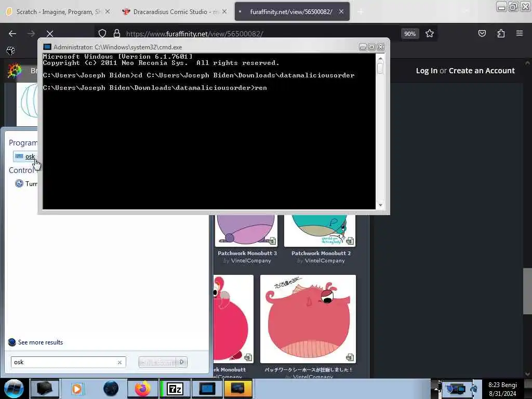Image resolution: width=532 pixels, height=399 pixels.
Task: Click the Windows Start orb
Action: click(x=14, y=389)
